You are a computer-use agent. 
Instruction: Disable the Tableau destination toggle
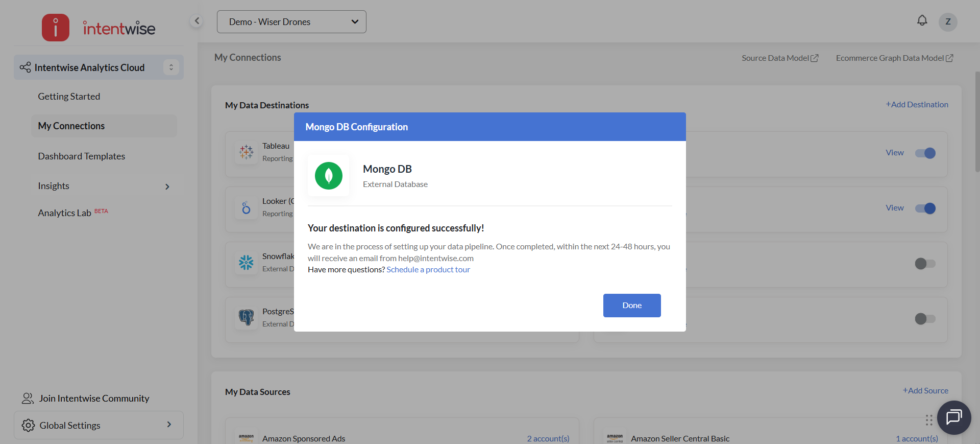925,153
